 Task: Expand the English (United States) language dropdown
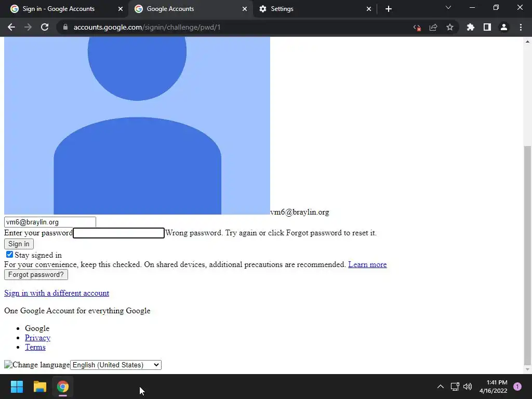116,365
